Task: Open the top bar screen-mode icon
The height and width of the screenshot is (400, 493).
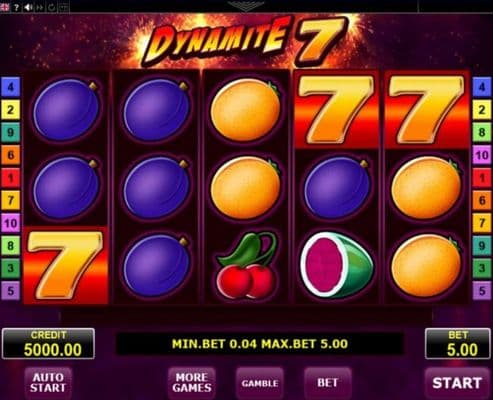Action: [x=64, y=7]
